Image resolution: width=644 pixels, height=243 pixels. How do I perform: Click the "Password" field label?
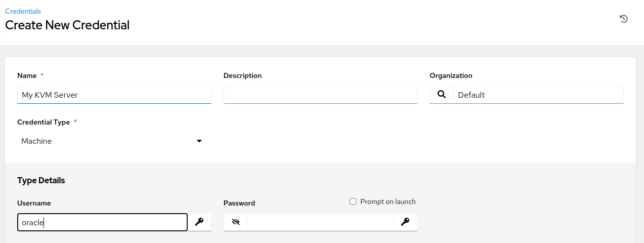click(239, 203)
